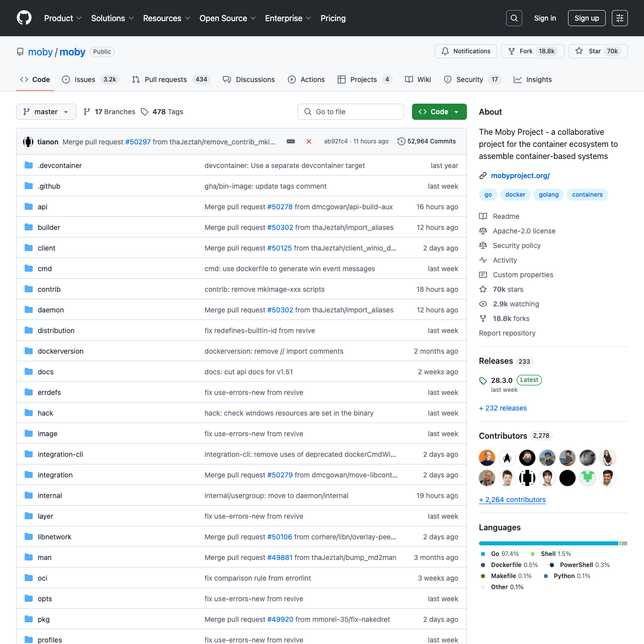Expand commit message ellipsis button
Screen dimensions: 644x644
[291, 141]
